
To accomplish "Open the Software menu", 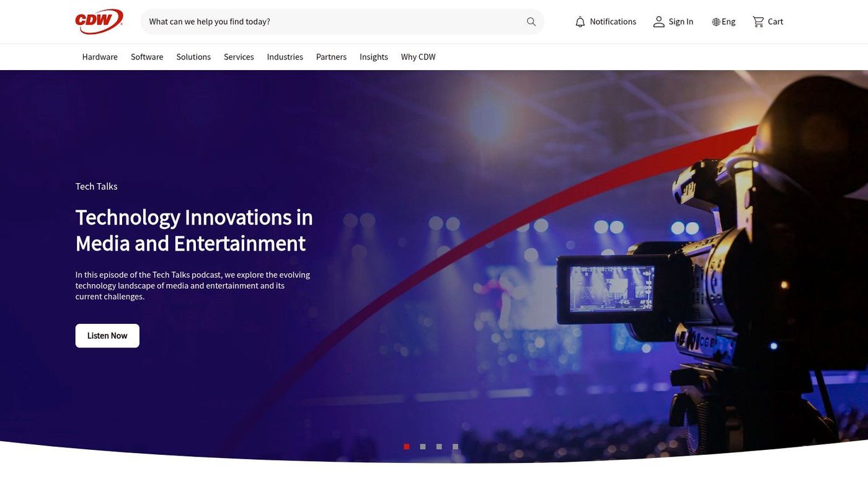I will 147,56.
